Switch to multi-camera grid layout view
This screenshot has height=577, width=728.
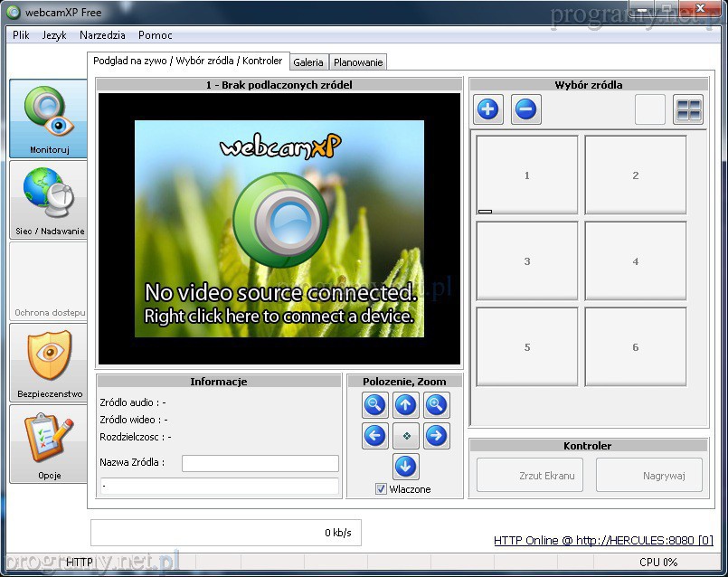(x=688, y=110)
